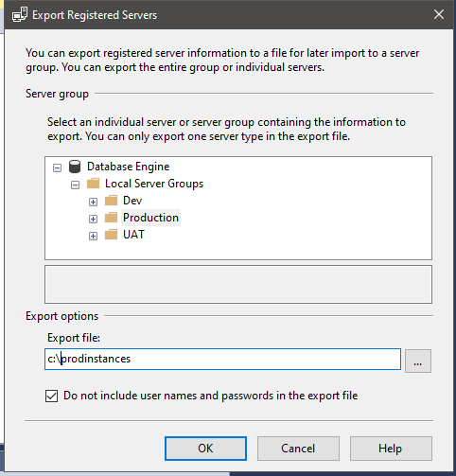
Task: Expand the UAT server group
Action: pos(93,236)
